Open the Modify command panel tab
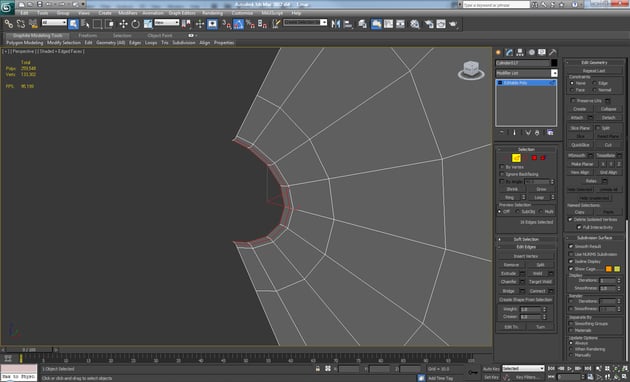This screenshot has height=382, width=630. (x=509, y=52)
